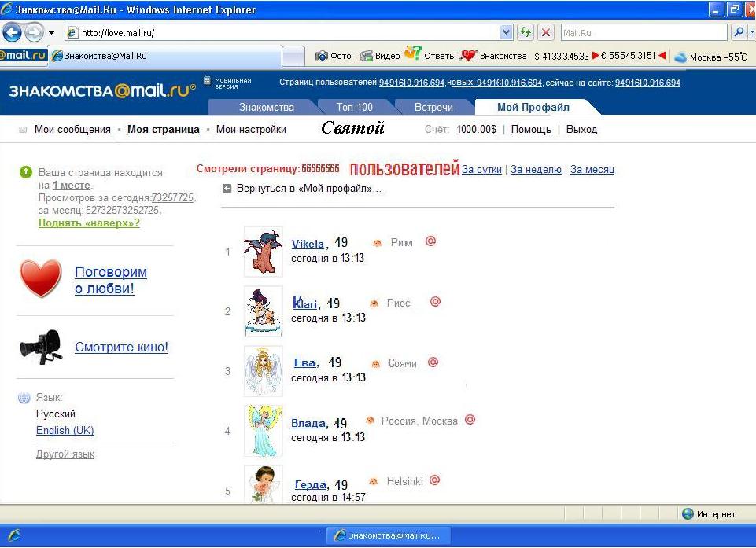Open Vikela's avatar thumbnail
Viewport: 756px width, 548px height.
point(264,252)
